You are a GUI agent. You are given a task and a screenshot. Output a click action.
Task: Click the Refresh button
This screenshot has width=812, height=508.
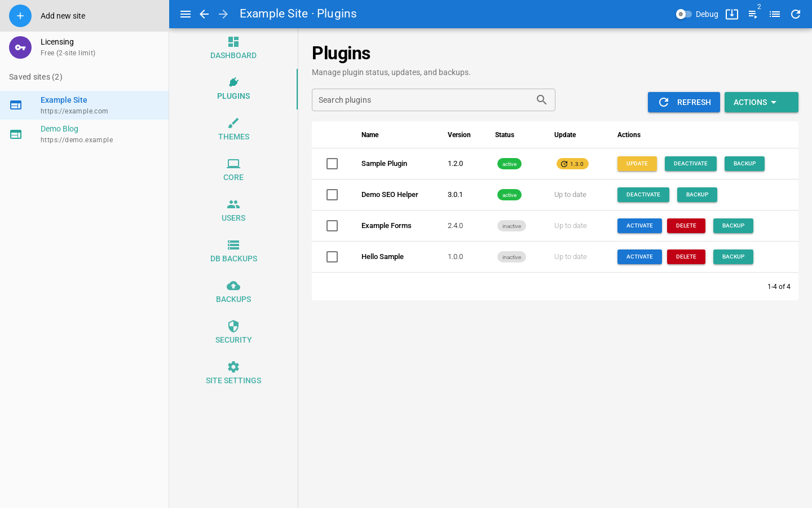coord(683,102)
